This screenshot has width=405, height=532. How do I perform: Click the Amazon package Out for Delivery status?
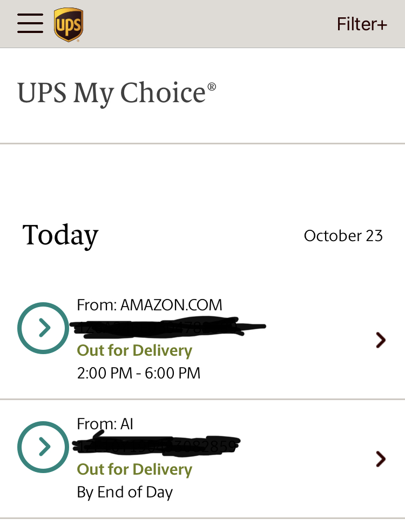coord(134,350)
